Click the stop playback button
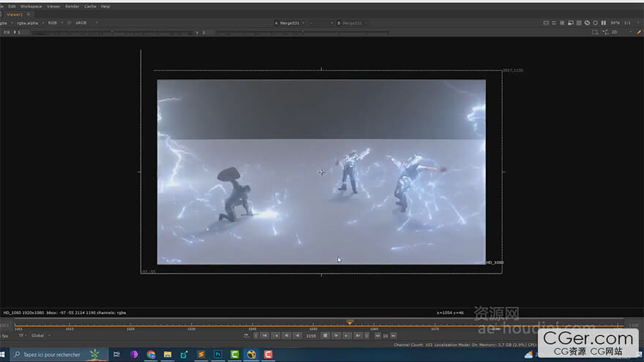Image resolution: width=644 pixels, height=362 pixels. click(x=325, y=336)
